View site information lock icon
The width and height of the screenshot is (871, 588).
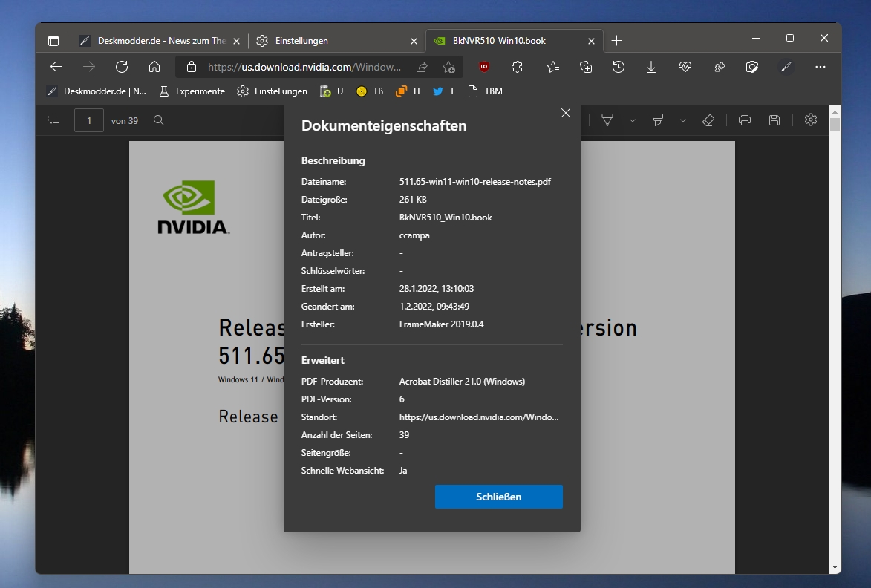[x=192, y=67]
